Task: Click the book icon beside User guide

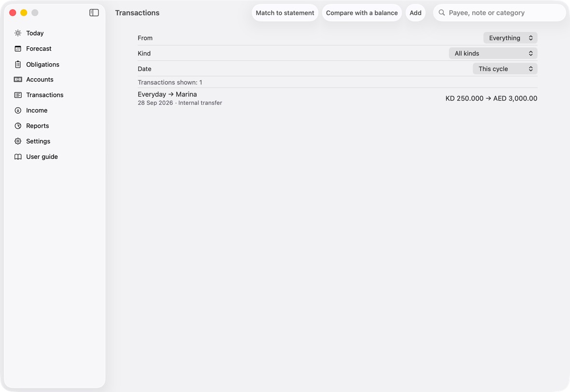Action: pos(18,156)
